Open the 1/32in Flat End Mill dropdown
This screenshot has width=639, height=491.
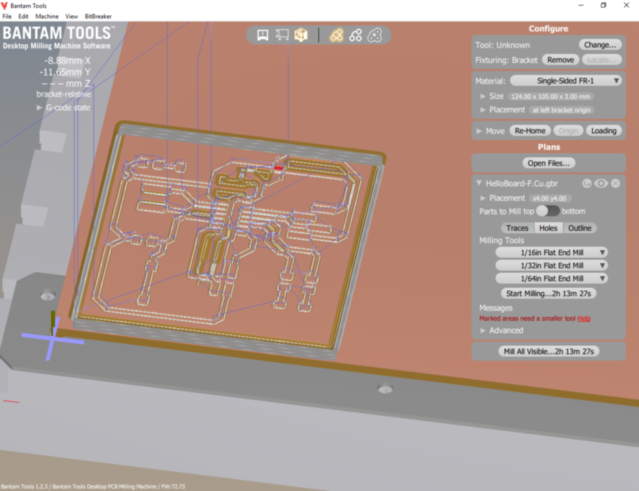coord(551,266)
